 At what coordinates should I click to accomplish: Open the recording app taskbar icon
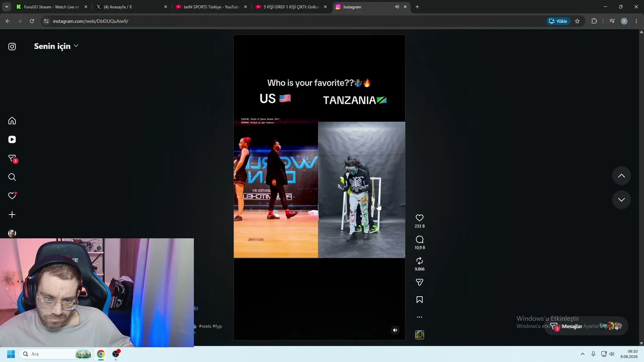(x=116, y=354)
